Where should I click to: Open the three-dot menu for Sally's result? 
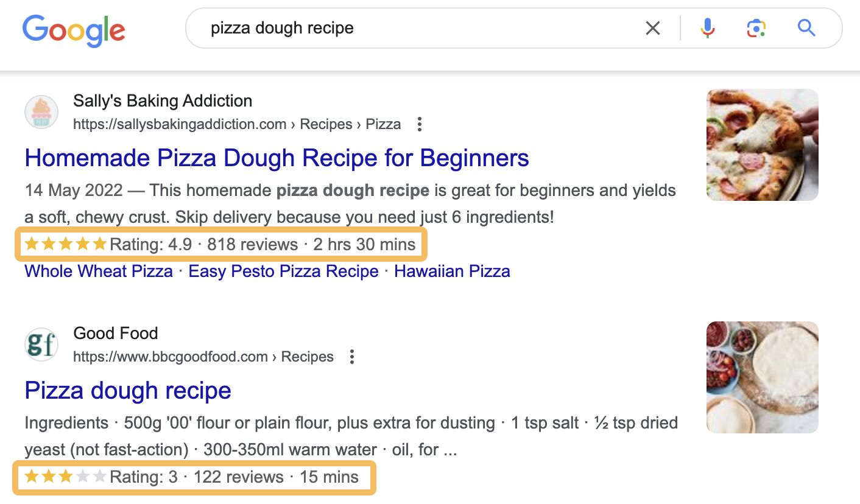click(419, 124)
